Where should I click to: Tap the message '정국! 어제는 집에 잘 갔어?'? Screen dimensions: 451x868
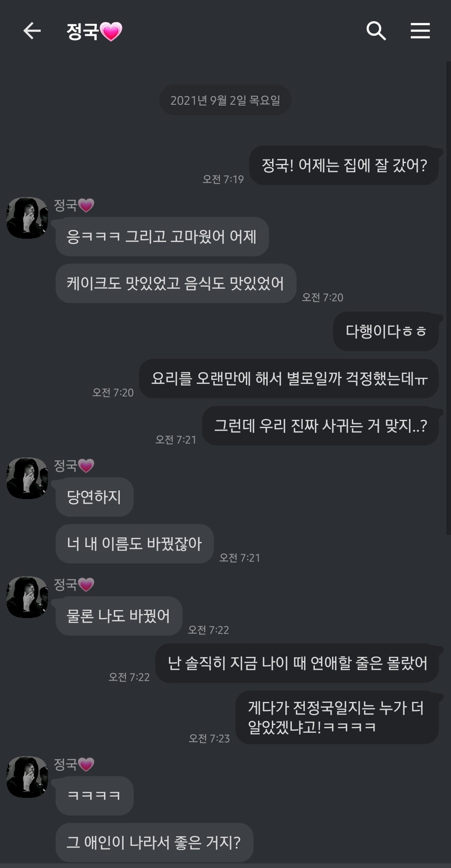[344, 165]
